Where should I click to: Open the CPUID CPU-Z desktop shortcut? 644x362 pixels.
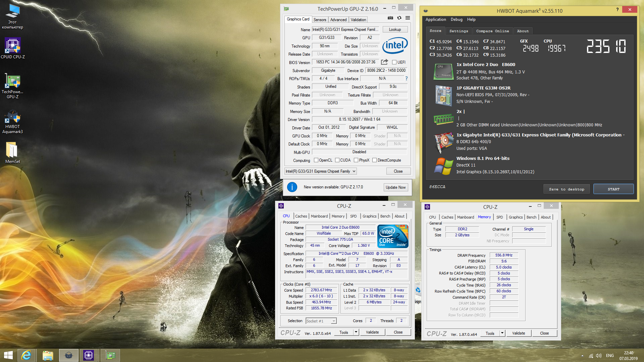[13, 49]
